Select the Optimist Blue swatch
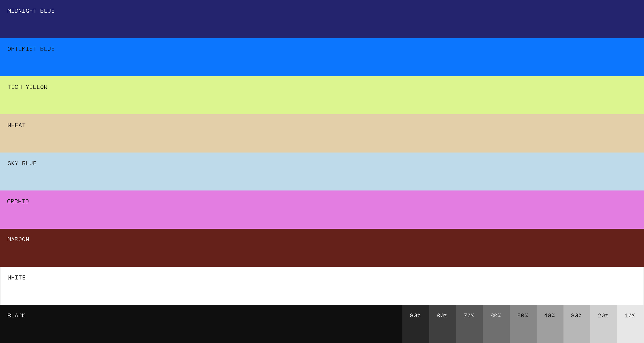Screen dimensions: 644x343 pos(322,57)
